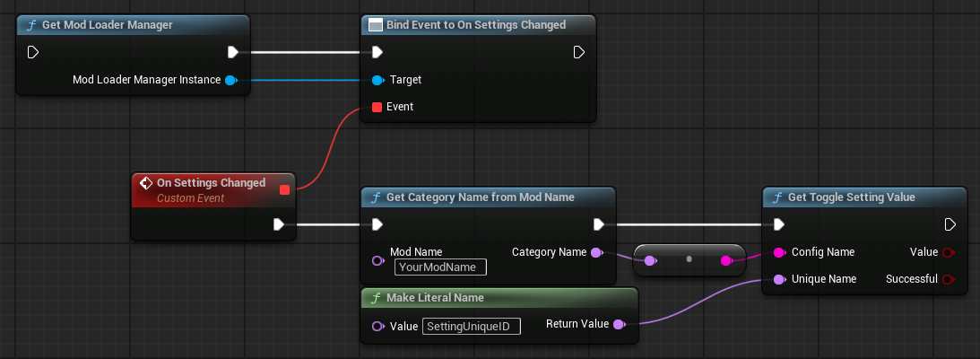980x359 pixels.
Task: Click output exec pin of Get Toggle Setting Value
Action: coord(950,223)
